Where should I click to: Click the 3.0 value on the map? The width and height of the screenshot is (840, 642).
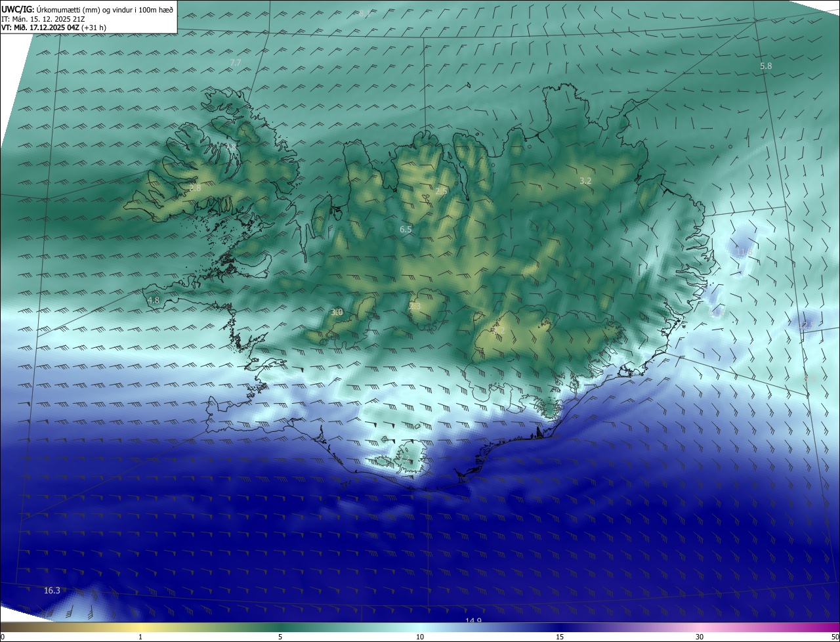(x=337, y=312)
